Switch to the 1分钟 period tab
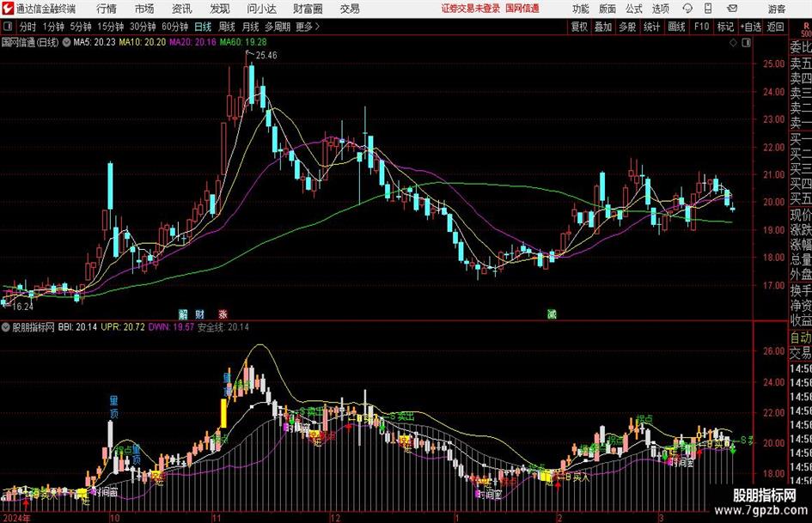The image size is (812, 523). pos(52,27)
